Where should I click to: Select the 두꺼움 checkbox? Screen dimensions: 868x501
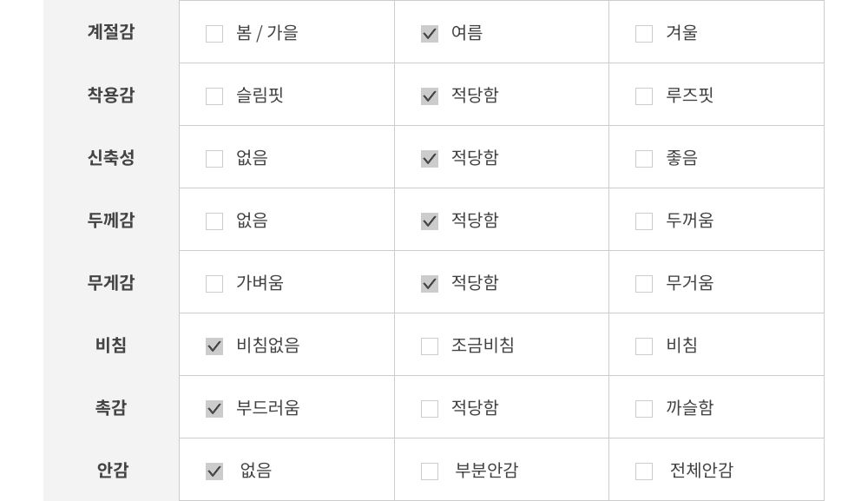[x=644, y=221]
